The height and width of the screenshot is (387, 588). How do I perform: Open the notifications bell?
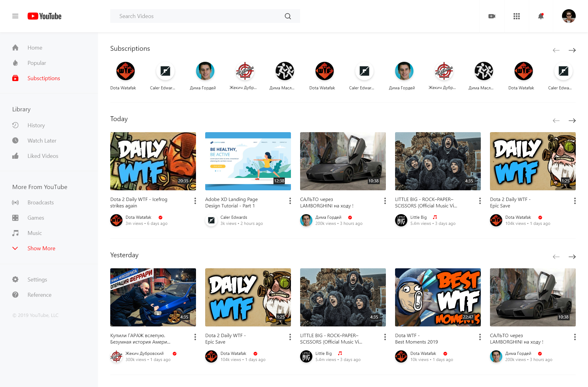pos(541,16)
